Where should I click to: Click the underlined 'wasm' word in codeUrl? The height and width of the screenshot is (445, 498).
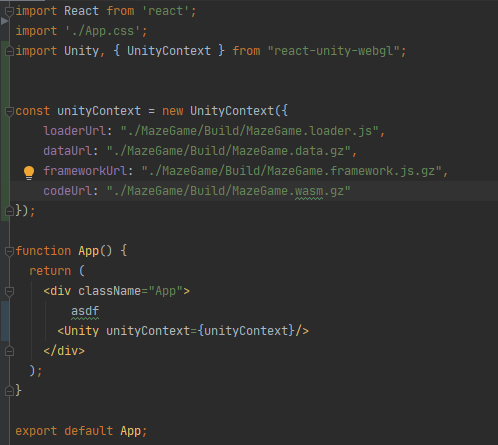click(x=309, y=191)
